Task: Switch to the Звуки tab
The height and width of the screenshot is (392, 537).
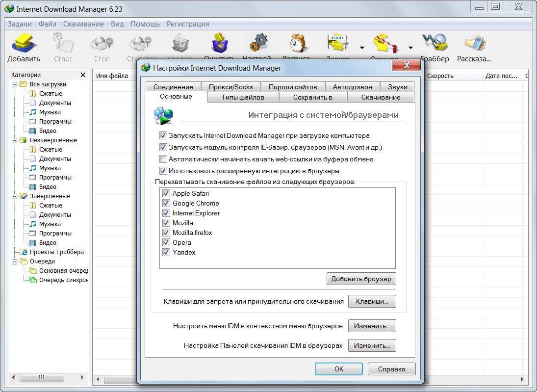Action: pos(398,87)
